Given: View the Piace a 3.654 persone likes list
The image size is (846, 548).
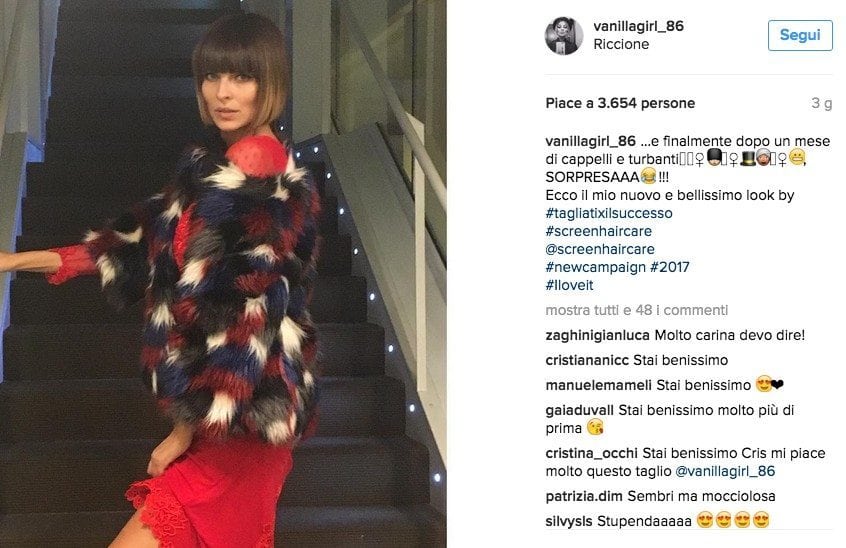Looking at the screenshot, I should [x=620, y=103].
